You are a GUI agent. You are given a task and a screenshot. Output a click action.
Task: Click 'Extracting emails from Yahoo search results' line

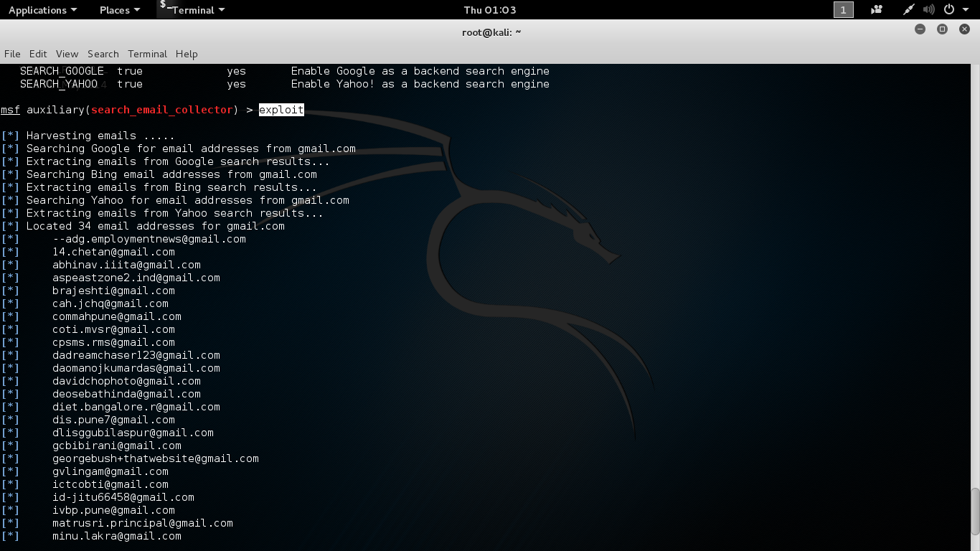pyautogui.click(x=175, y=213)
